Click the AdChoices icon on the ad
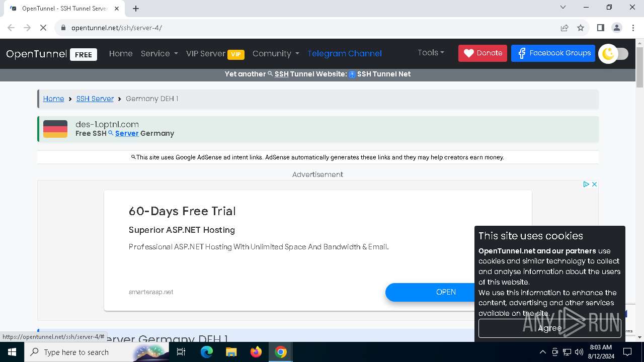 pyautogui.click(x=586, y=185)
